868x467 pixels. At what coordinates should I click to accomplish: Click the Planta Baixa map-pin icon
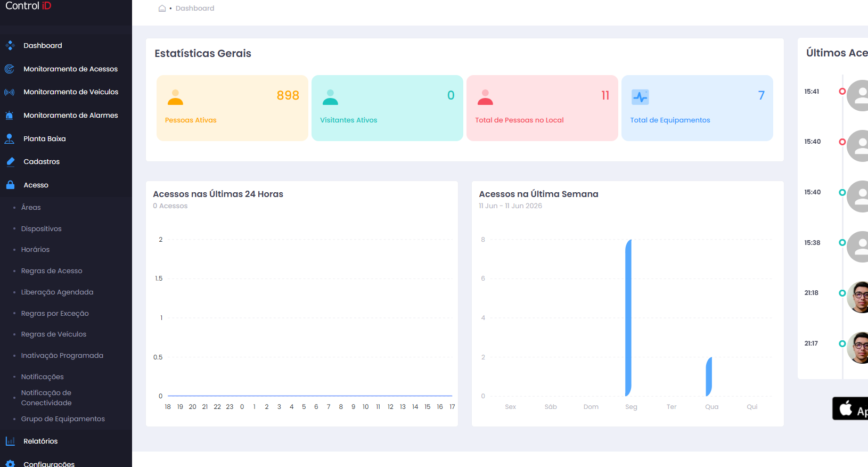pyautogui.click(x=10, y=138)
